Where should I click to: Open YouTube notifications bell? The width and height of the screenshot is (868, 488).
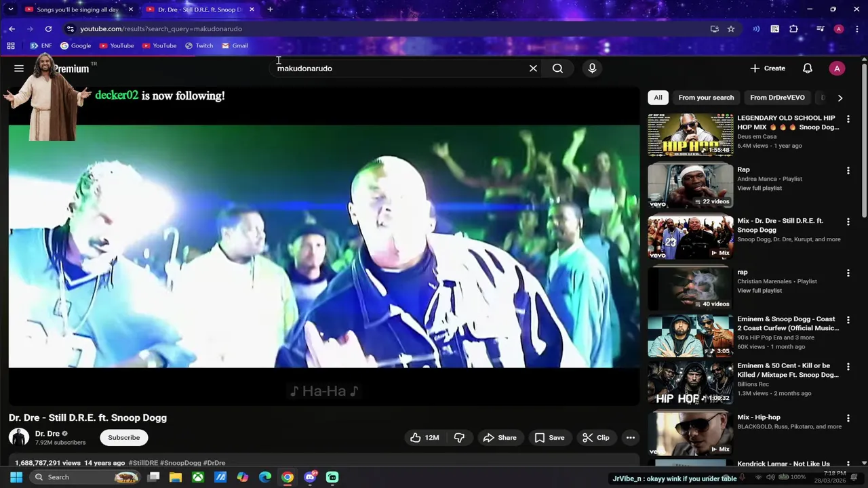coord(808,68)
